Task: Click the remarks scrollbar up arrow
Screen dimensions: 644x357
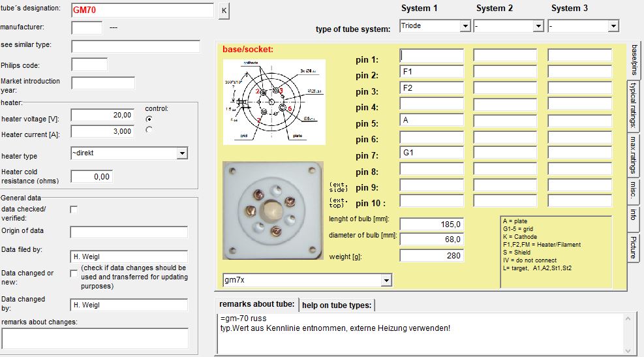Action: pyautogui.click(x=628, y=318)
